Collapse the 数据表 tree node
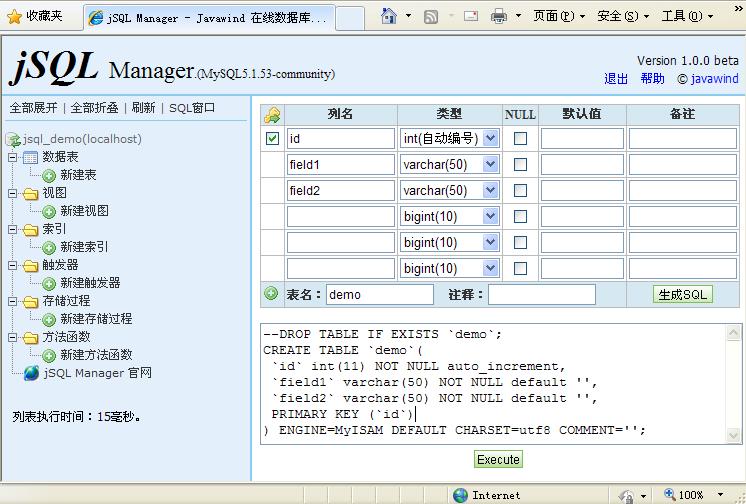This screenshot has height=504, width=746. click(12, 157)
